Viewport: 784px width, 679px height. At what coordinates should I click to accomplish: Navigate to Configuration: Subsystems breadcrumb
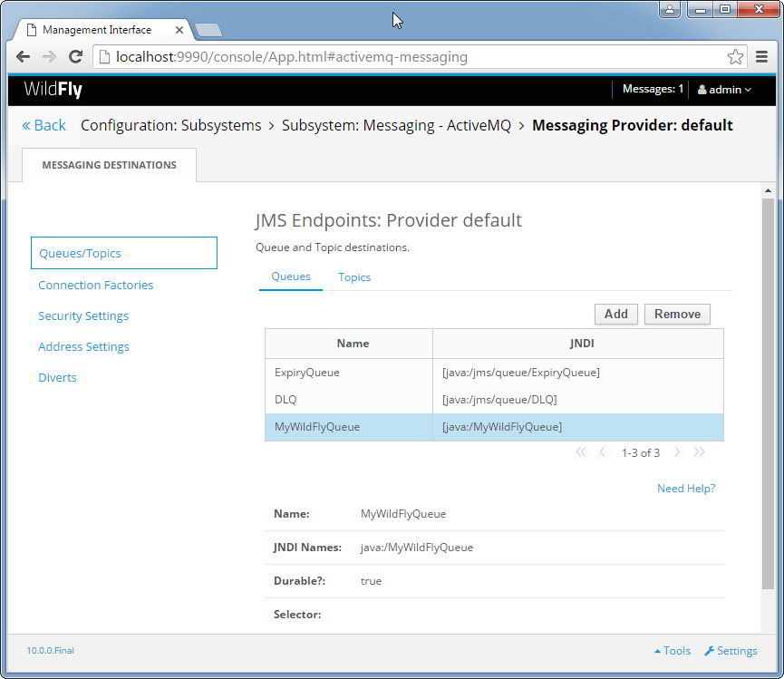click(171, 125)
